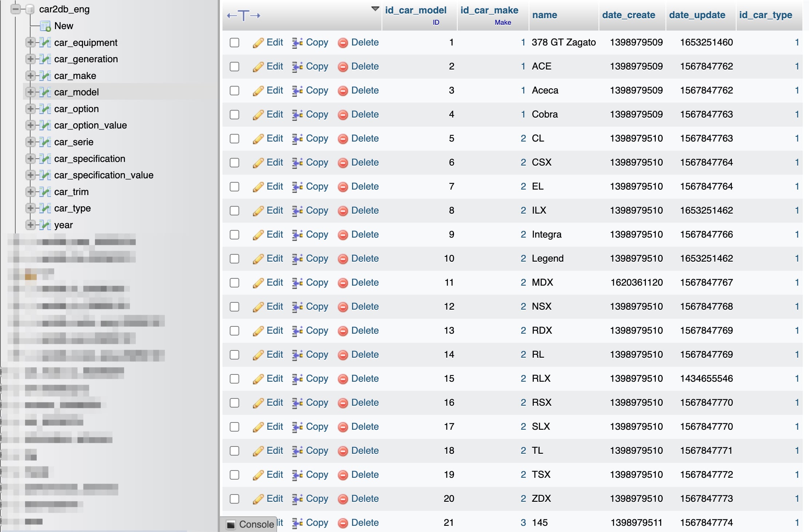The width and height of the screenshot is (809, 532).
Task: Click pencil Edit icon in Legend row
Action: [258, 259]
